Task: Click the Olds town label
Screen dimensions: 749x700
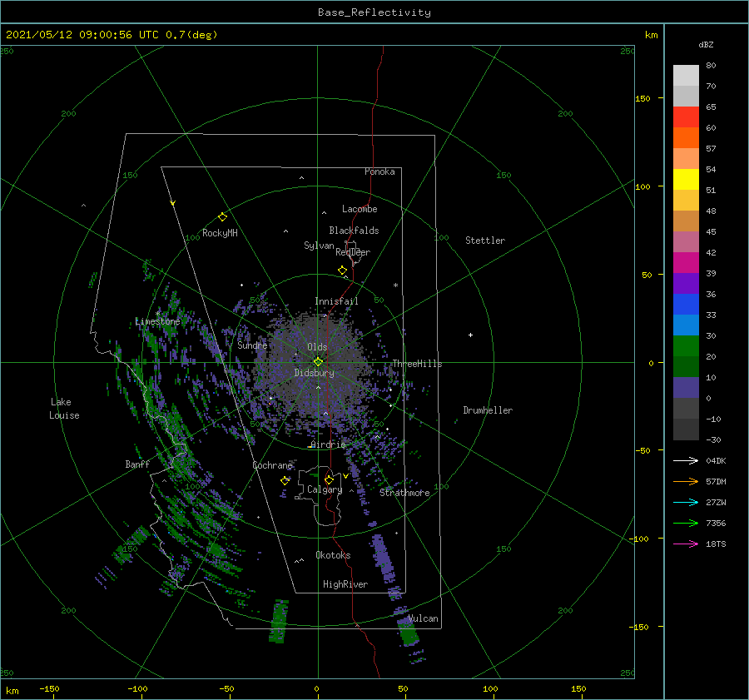Action: tap(317, 347)
